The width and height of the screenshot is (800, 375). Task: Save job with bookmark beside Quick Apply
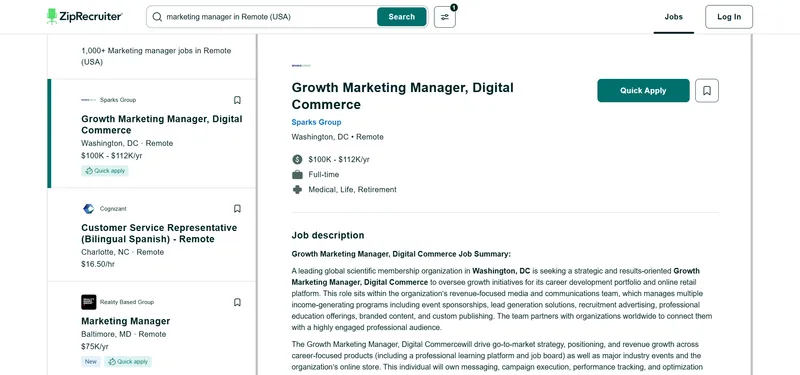coord(707,90)
